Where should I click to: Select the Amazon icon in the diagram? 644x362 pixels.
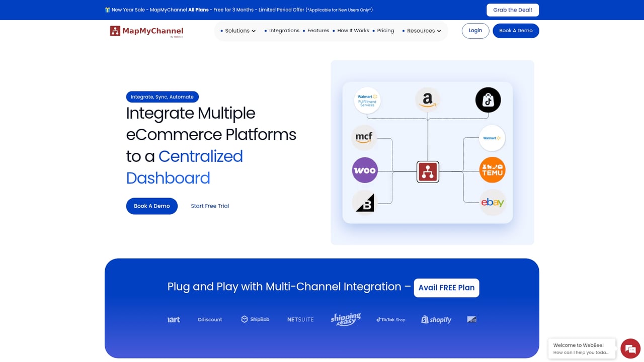point(427,99)
